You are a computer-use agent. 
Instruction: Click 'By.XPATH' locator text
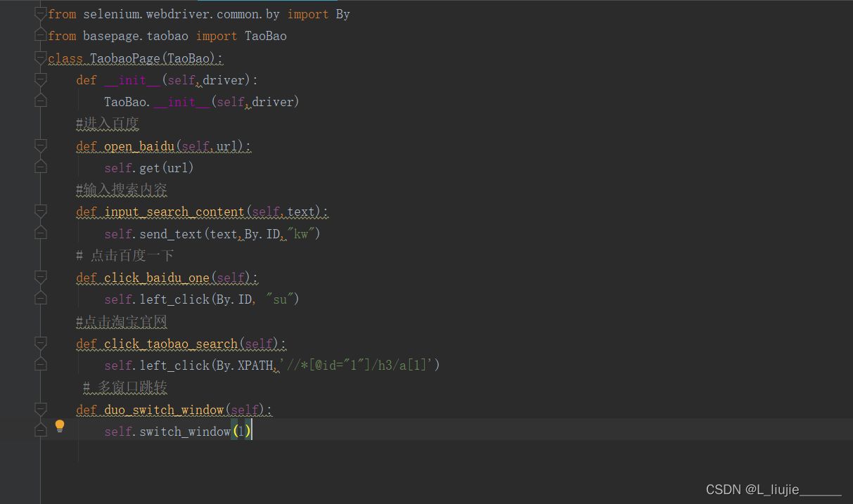pyautogui.click(x=245, y=366)
